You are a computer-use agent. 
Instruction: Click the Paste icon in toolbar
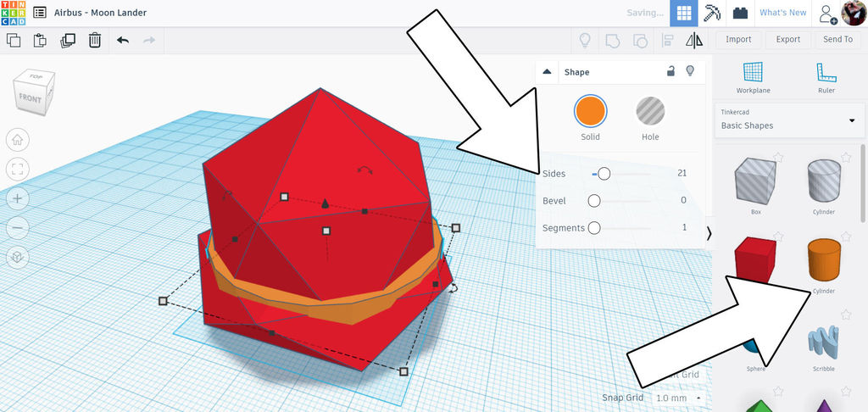pyautogui.click(x=40, y=40)
